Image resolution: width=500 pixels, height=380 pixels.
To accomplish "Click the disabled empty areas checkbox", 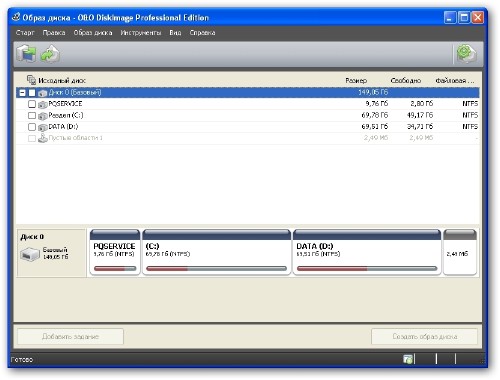I will click(x=32, y=138).
